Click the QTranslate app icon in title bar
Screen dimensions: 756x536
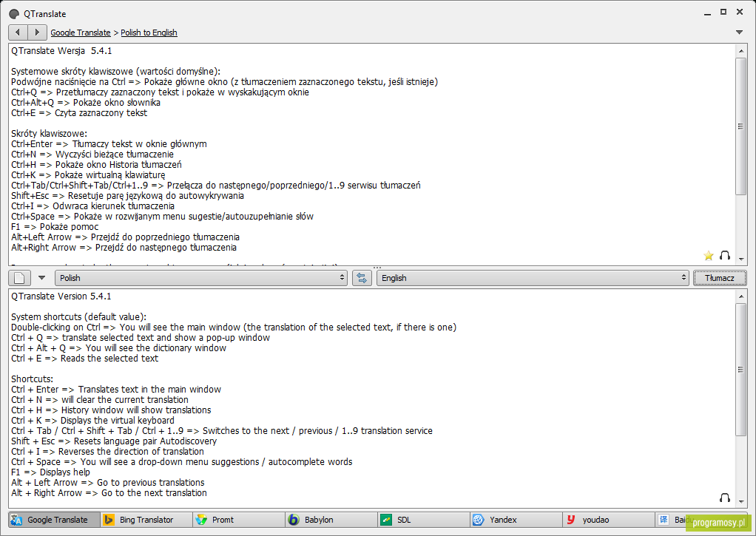[x=14, y=14]
